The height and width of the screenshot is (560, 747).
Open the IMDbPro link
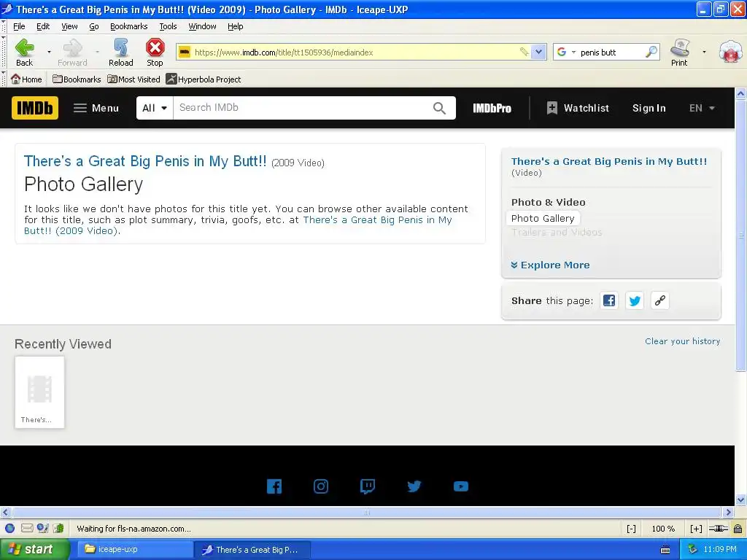point(492,108)
